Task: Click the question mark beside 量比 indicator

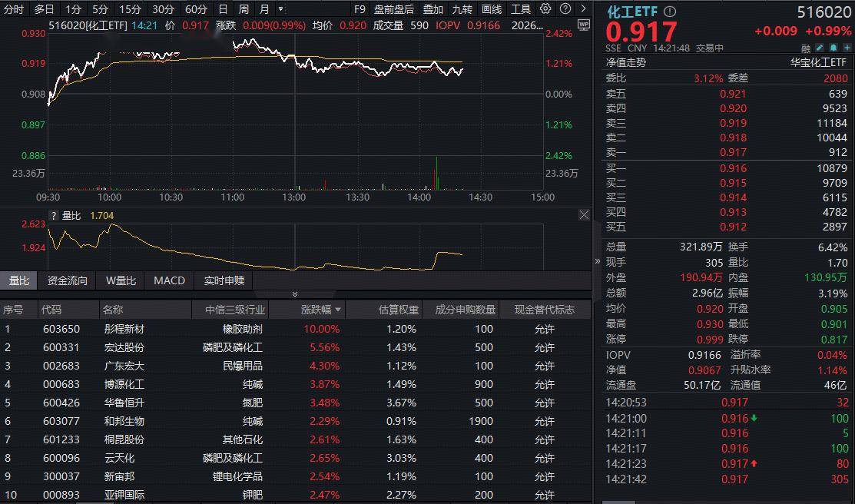Action: coord(54,215)
